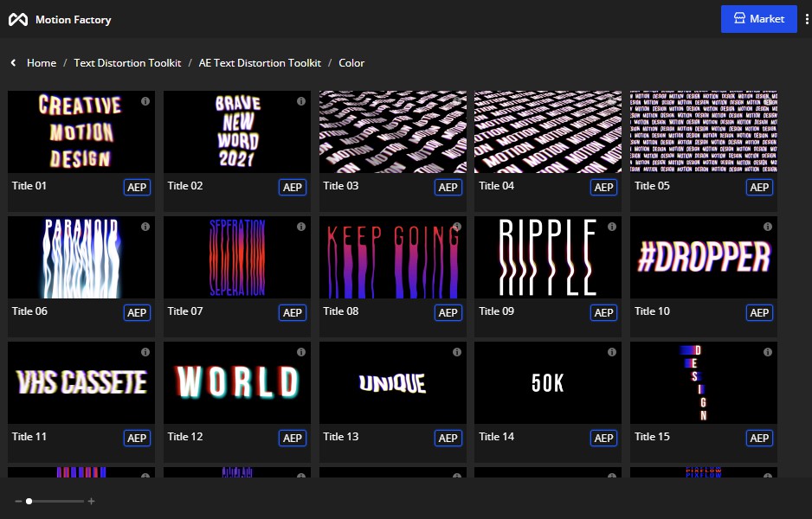Screen dimensions: 812x519
Task: Click the Title 10 label
Action: (x=652, y=311)
